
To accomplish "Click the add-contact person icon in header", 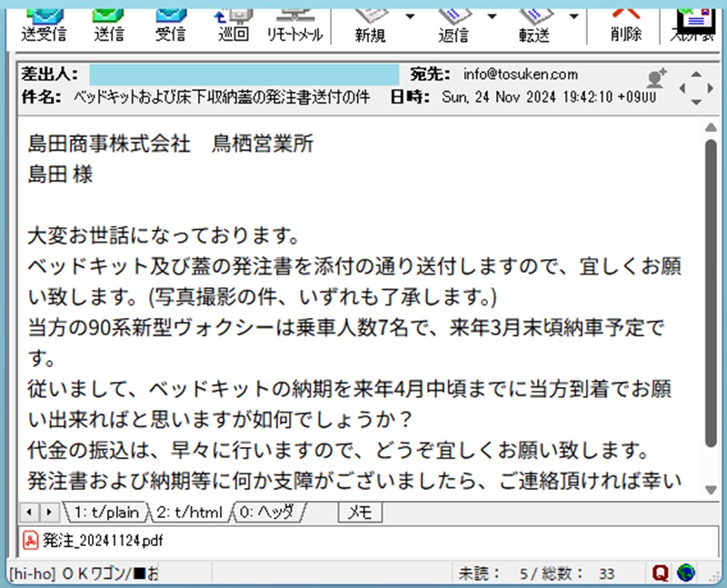I will point(655,79).
